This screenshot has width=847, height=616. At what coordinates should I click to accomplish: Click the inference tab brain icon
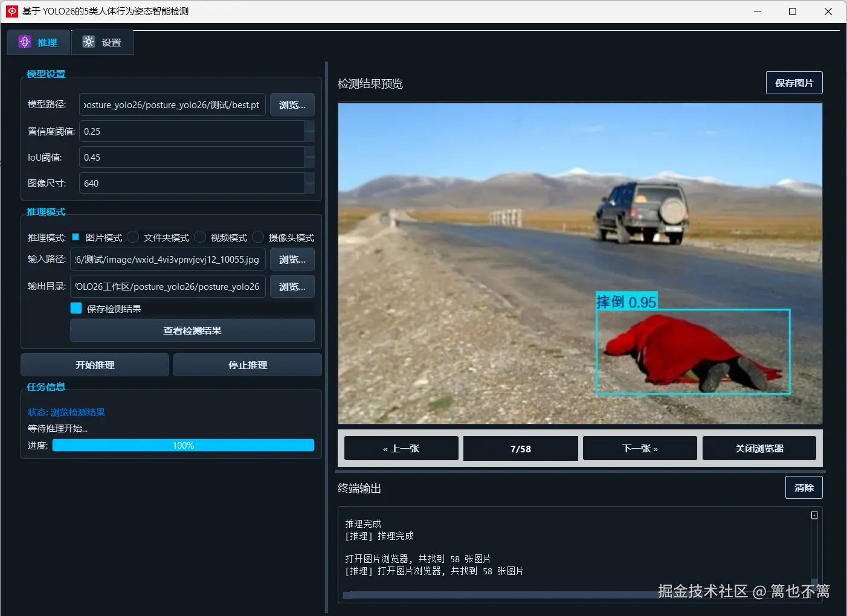pos(25,42)
